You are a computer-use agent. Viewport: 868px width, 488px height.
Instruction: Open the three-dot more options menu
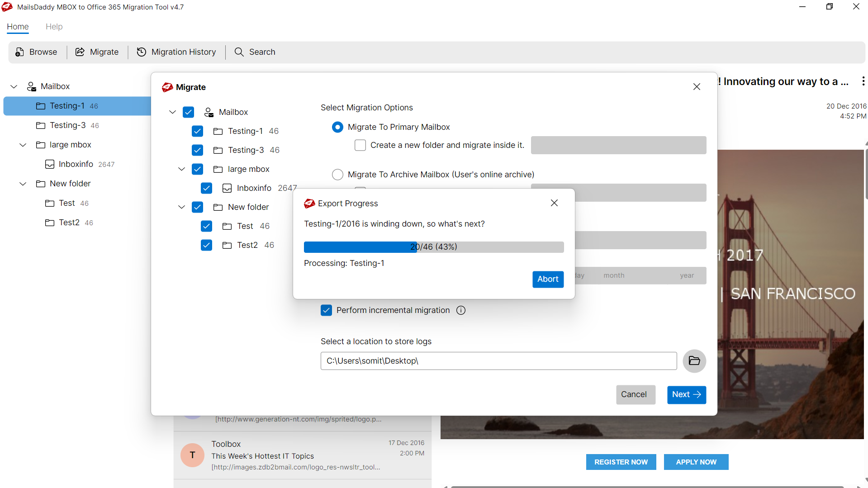coord(863,81)
